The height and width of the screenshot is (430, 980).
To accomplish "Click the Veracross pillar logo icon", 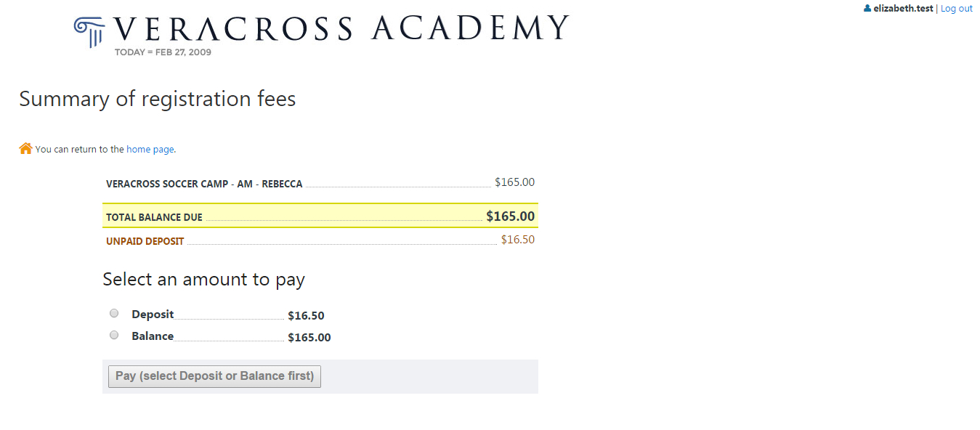I will [x=89, y=32].
